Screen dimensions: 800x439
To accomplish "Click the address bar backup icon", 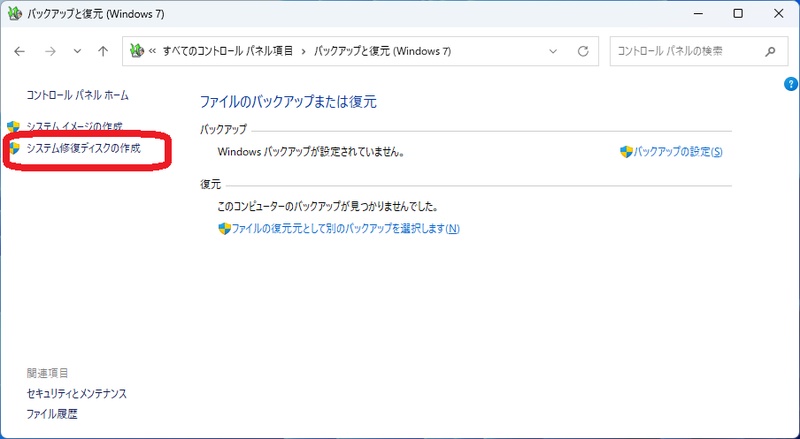I will 137,51.
